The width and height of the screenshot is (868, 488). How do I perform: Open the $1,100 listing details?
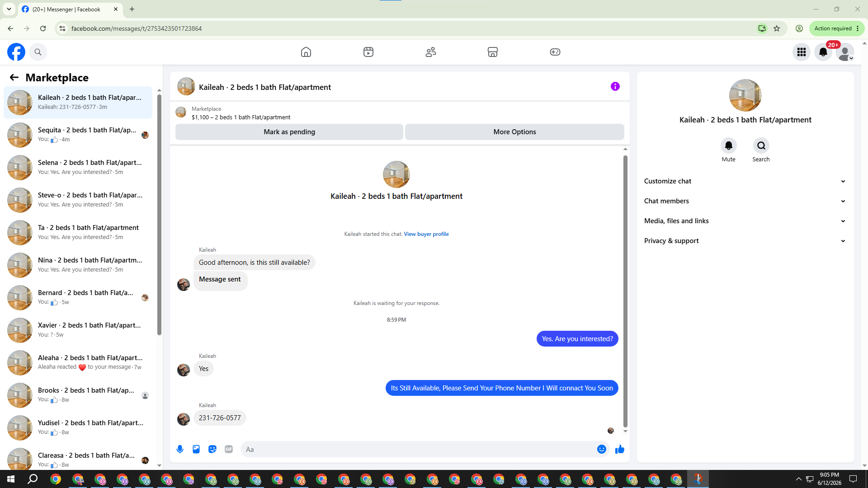click(241, 117)
